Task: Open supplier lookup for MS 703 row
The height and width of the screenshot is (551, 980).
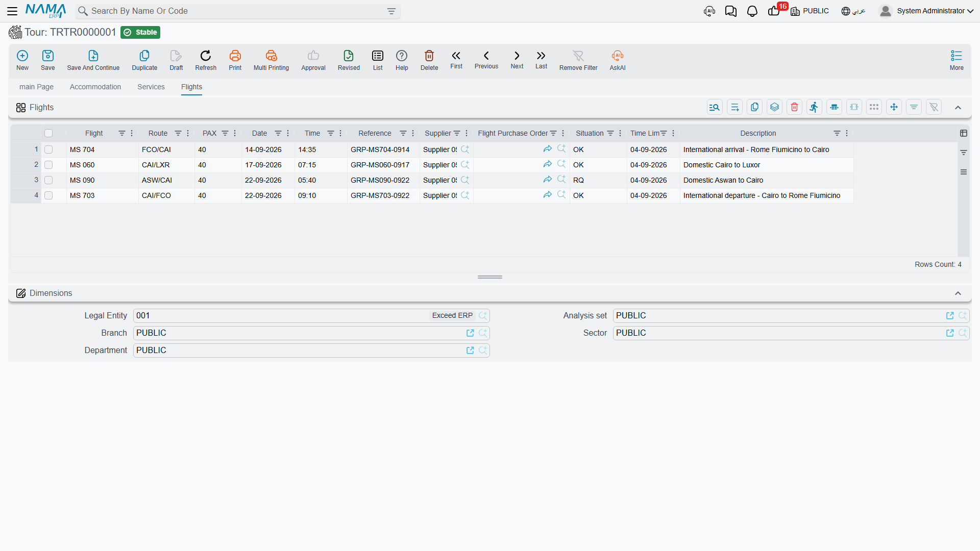Action: tap(465, 195)
